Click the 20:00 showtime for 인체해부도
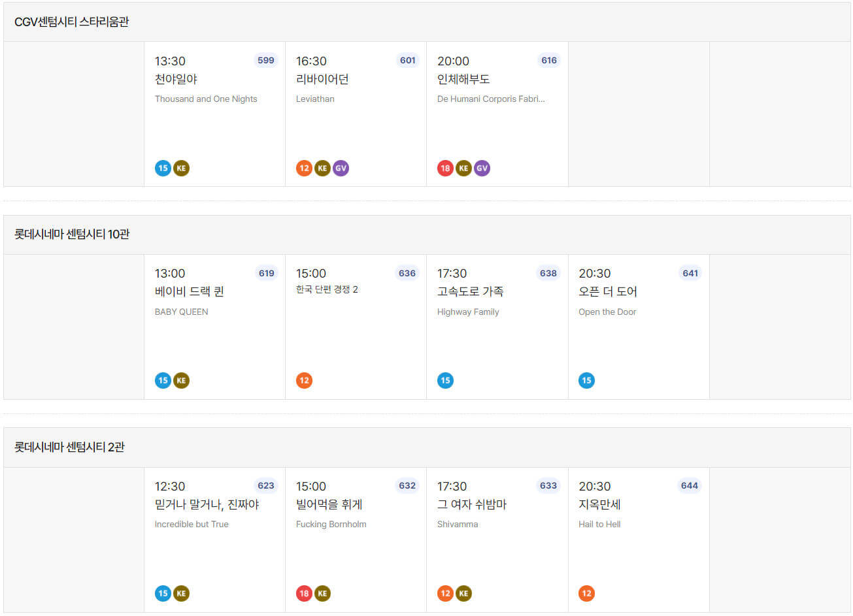Screen dimensions: 853x616 453,61
